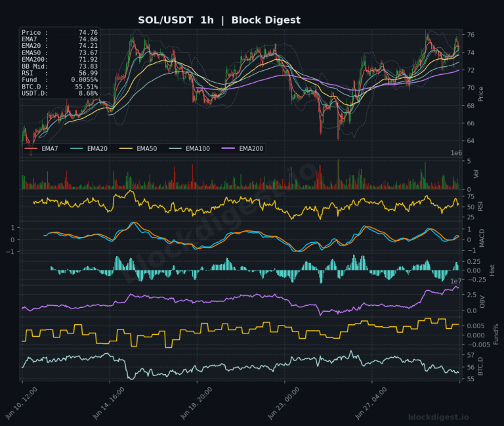The width and height of the screenshot is (504, 426).
Task: Select the 'Price : 74.76' row in info box
Action: pyautogui.click(x=60, y=32)
